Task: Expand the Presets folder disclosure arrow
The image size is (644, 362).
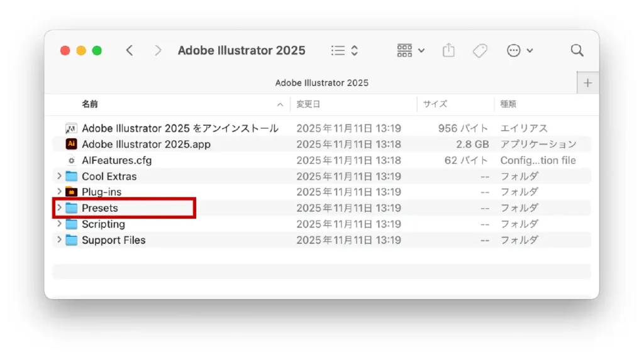Action: [x=59, y=208]
